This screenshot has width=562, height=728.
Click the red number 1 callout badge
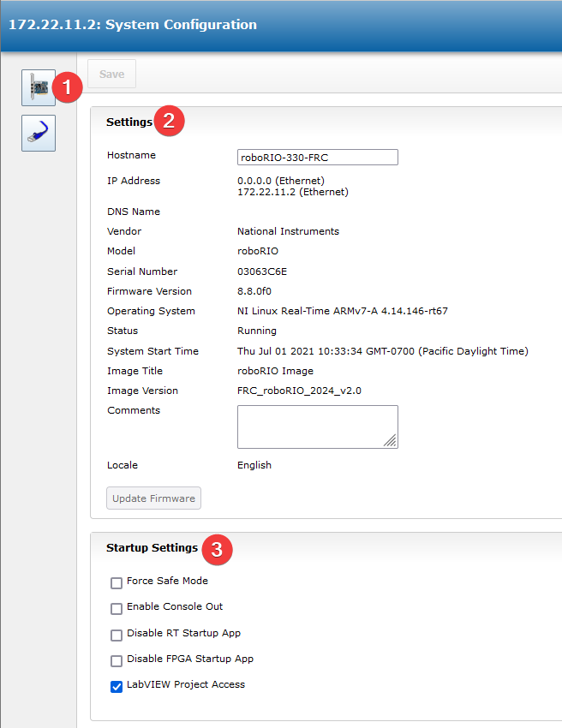[67, 87]
